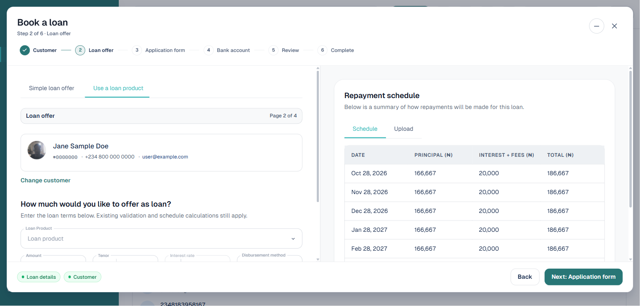Viewport: 644px width, 306px height.
Task: Click the Loan product dropdown chevron
Action: pos(293,239)
